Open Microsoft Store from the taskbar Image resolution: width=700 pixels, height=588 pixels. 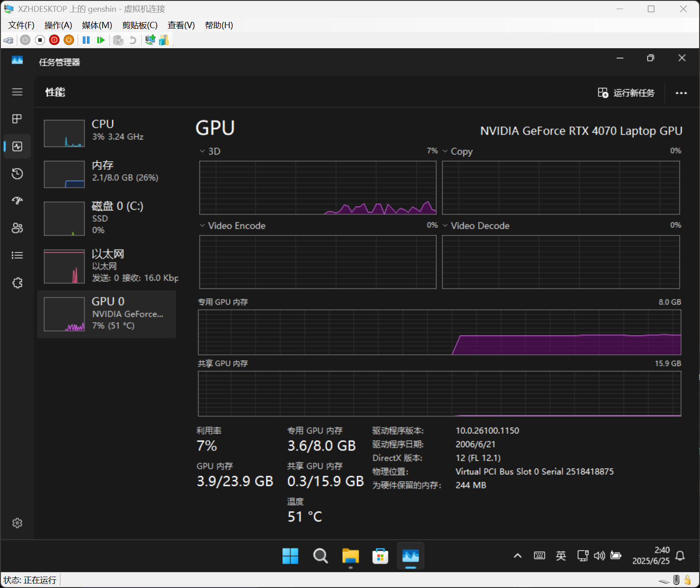(x=380, y=556)
